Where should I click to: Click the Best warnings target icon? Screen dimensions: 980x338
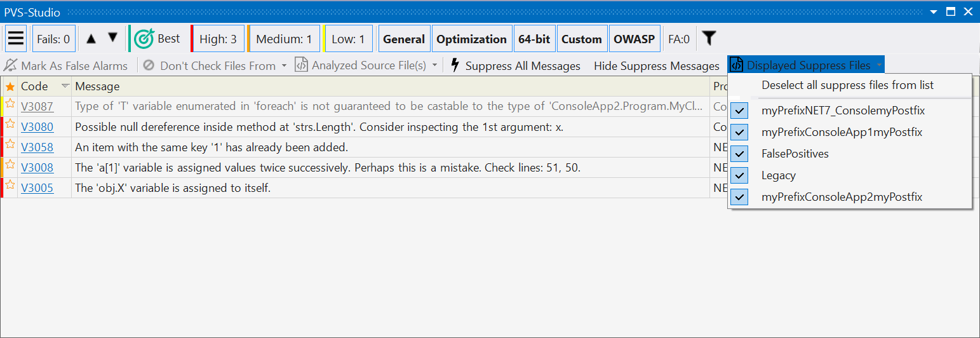click(x=144, y=39)
